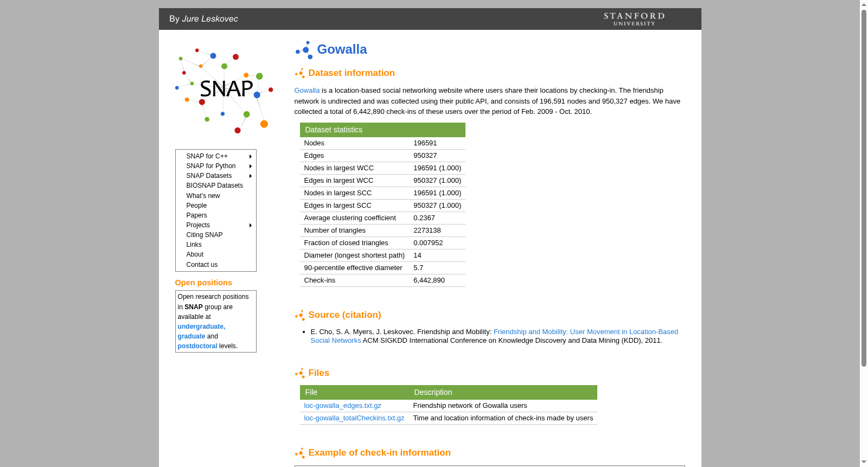Follow the Gowalla link in the description
Image resolution: width=868 pixels, height=467 pixels.
pos(307,91)
